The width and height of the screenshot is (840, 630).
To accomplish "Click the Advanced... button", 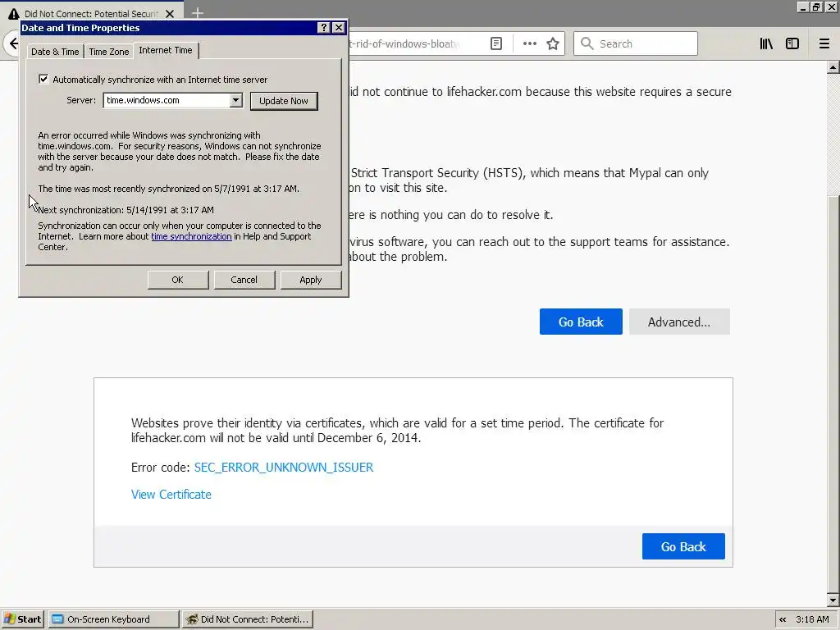I will [x=679, y=322].
